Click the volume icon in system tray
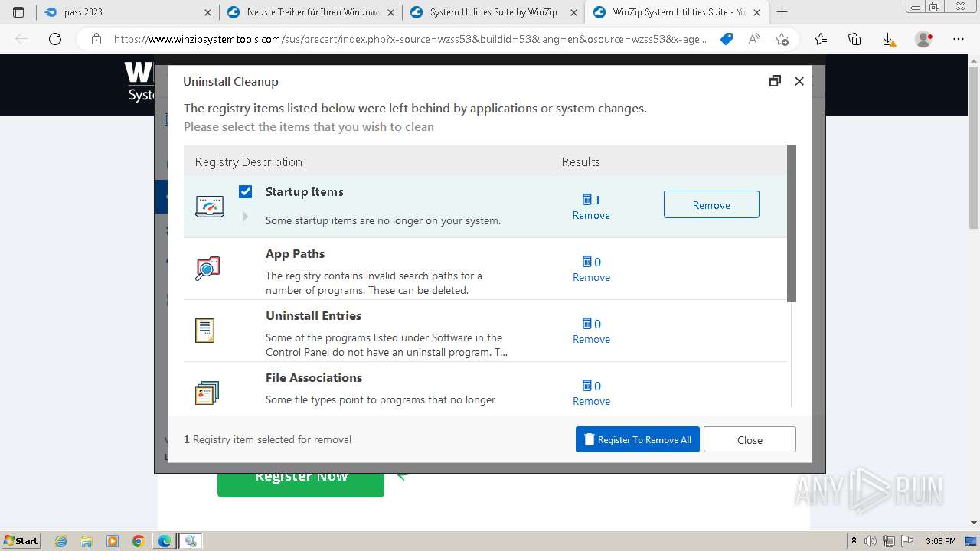Viewport: 980px width, 551px height. coord(870,541)
